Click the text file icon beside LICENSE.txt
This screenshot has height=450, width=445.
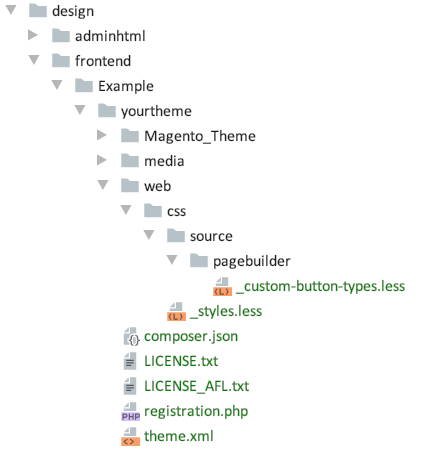[130, 361]
